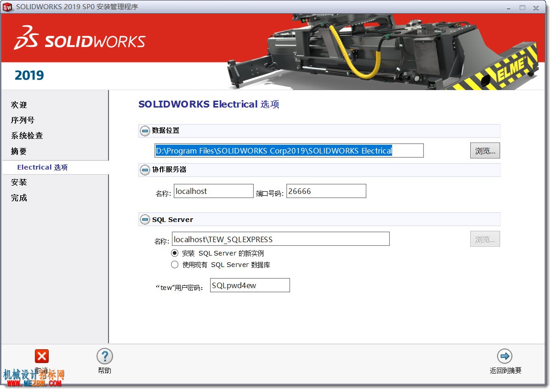
Task: Open Help via the question mark icon
Action: 104,356
